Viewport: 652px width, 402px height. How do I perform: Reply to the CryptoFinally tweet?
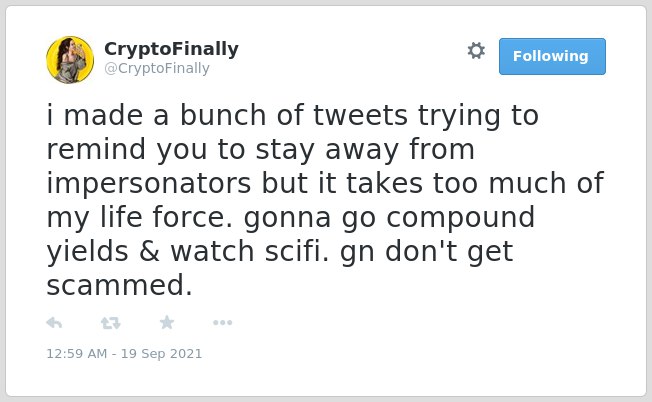pyautogui.click(x=54, y=323)
